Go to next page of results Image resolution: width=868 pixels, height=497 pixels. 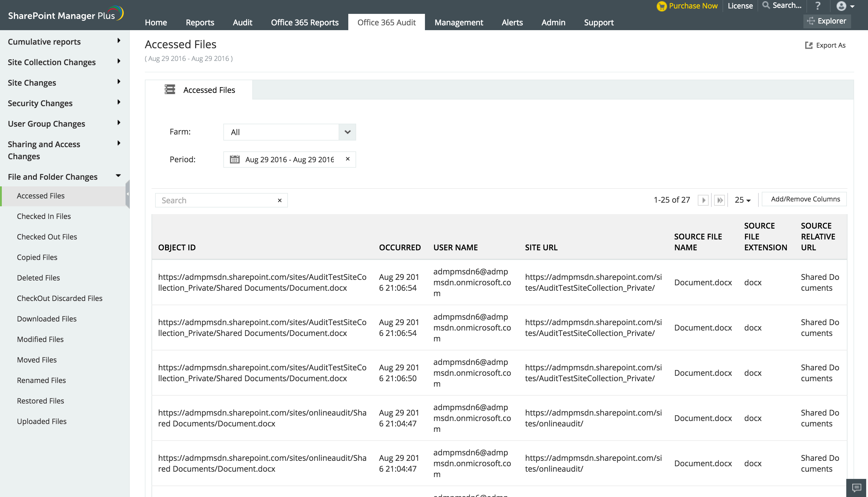coord(703,200)
